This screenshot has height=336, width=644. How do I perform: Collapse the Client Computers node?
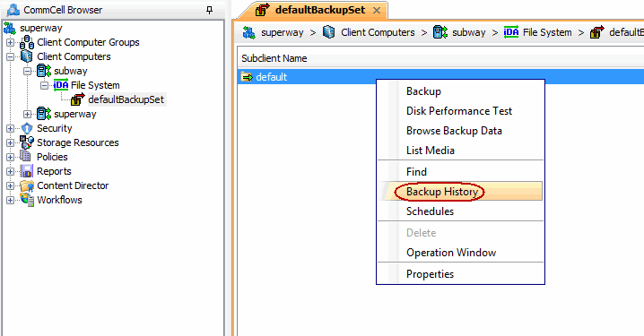click(x=10, y=56)
